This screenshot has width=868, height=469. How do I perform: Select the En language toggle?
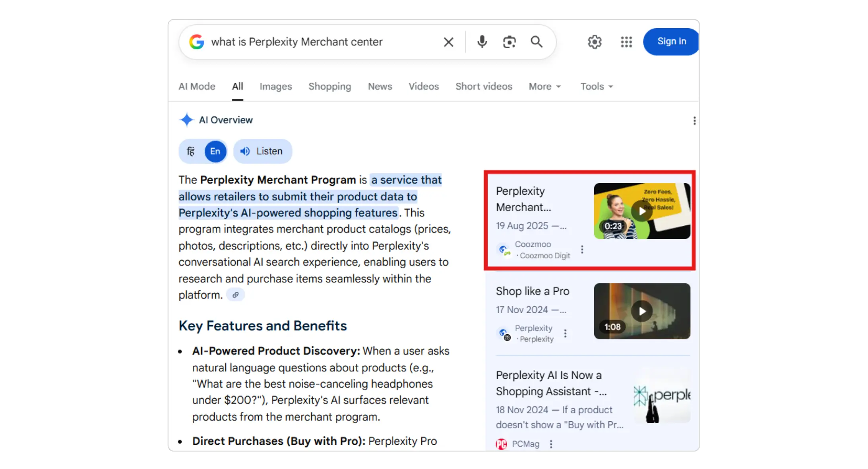tap(215, 151)
